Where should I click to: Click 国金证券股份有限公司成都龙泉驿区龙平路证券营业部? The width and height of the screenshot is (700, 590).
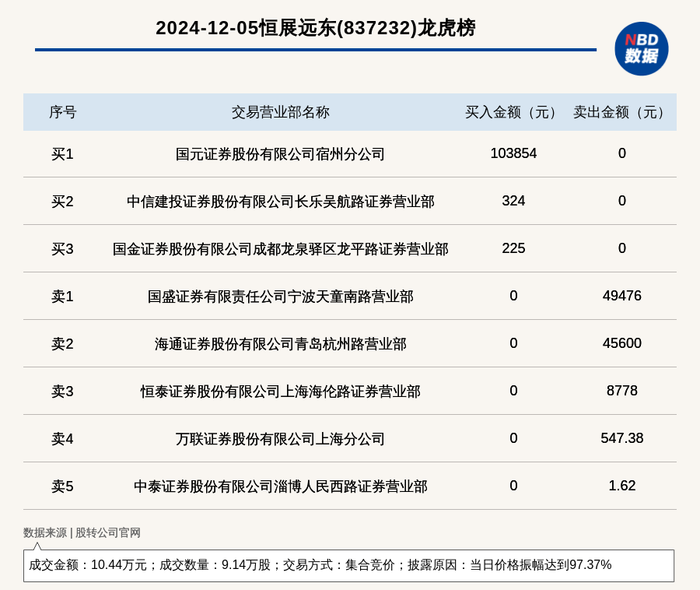[280, 249]
